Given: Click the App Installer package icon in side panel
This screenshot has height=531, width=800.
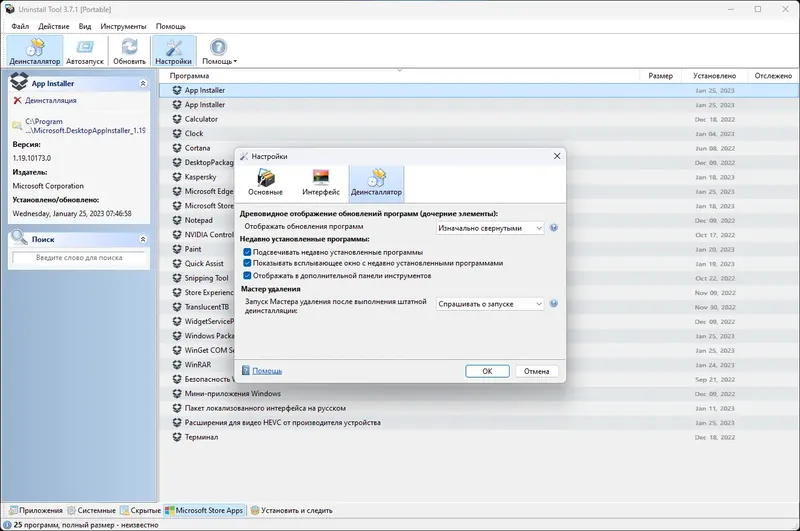Looking at the screenshot, I should coord(19,81).
